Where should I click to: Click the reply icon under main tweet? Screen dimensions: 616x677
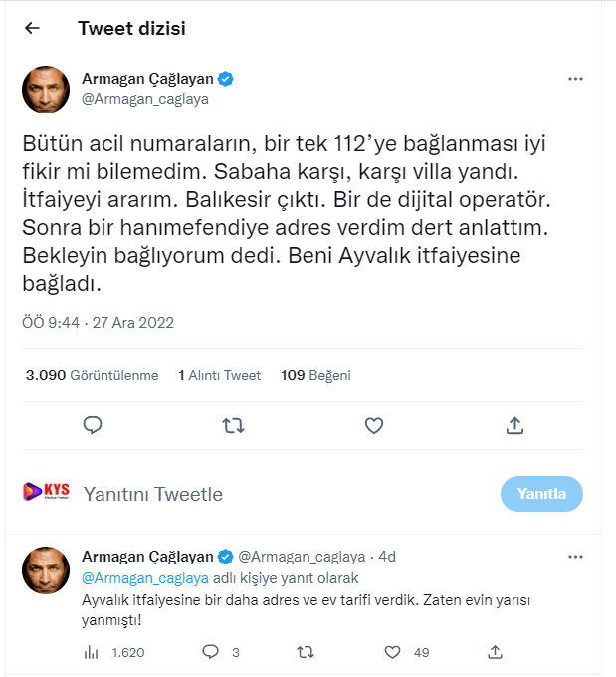pos(93,426)
